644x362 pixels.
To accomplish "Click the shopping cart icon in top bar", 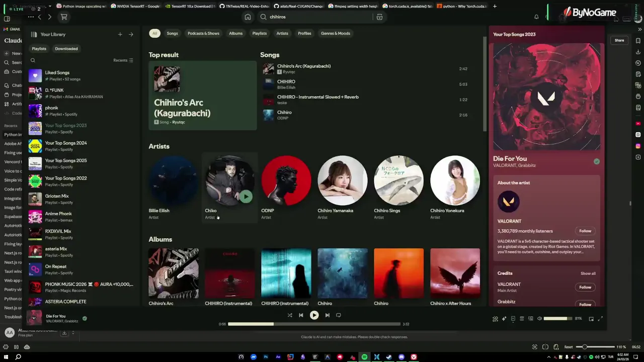I will point(64,17).
